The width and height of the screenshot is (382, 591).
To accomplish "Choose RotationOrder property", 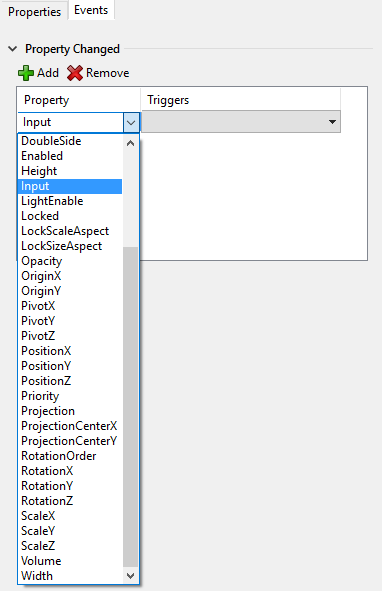I will coord(70,456).
